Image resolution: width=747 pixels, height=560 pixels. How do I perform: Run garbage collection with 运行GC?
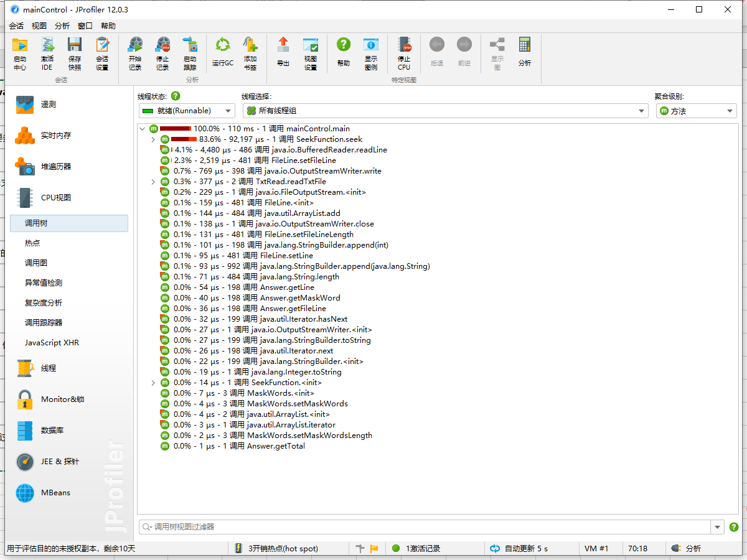pyautogui.click(x=223, y=54)
